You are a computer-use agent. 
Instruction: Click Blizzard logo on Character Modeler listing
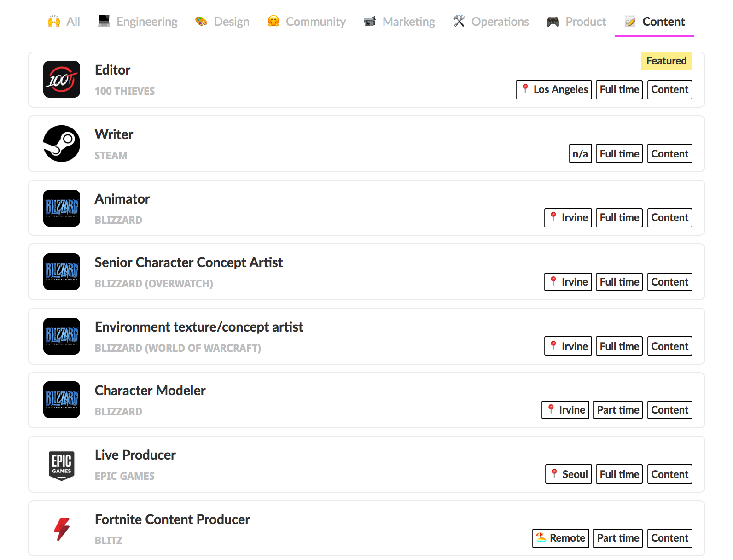[x=62, y=400]
